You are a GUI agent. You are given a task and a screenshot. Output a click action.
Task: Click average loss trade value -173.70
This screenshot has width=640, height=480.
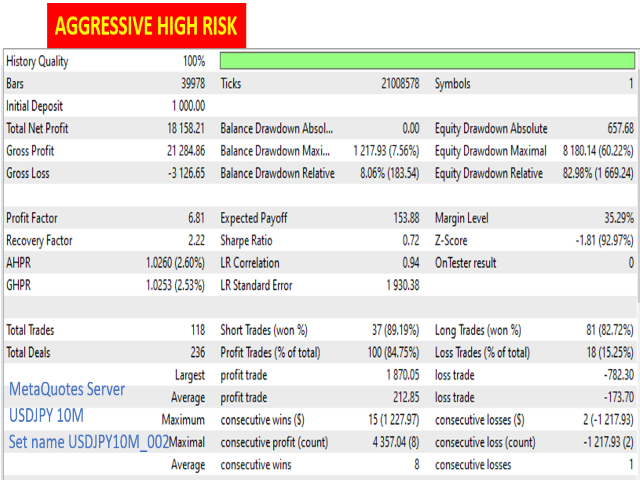tap(619, 397)
